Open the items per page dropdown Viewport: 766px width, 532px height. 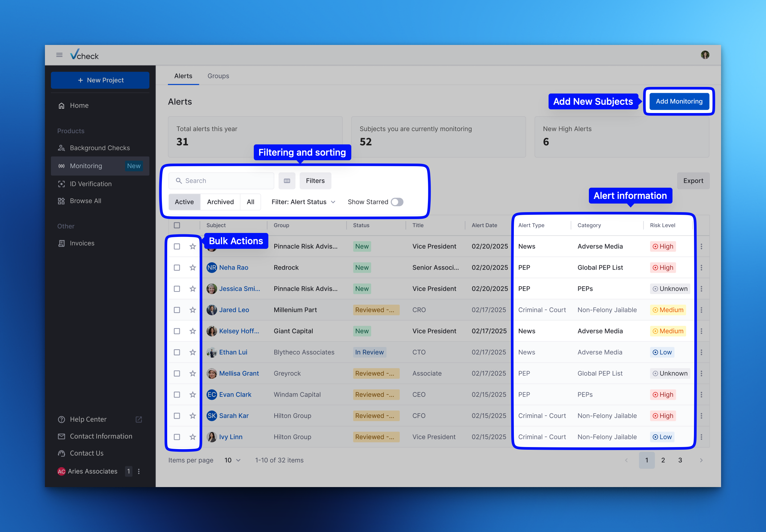[x=232, y=460]
